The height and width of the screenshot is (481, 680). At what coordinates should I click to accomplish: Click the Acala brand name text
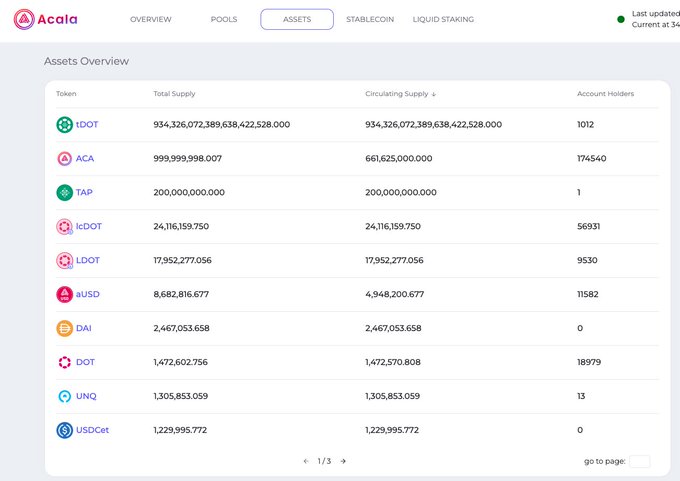57,19
